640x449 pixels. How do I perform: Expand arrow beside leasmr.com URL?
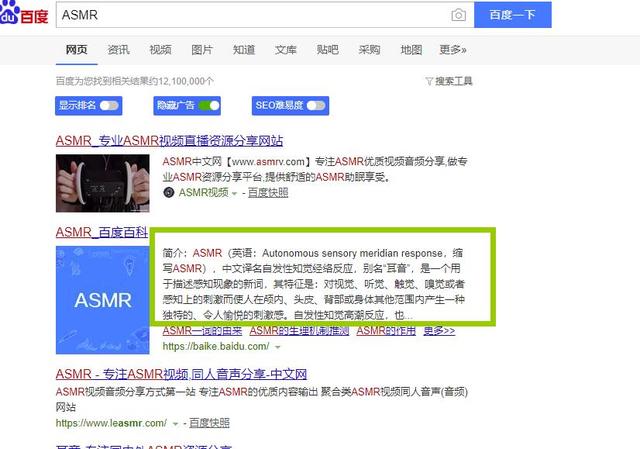pyautogui.click(x=175, y=424)
